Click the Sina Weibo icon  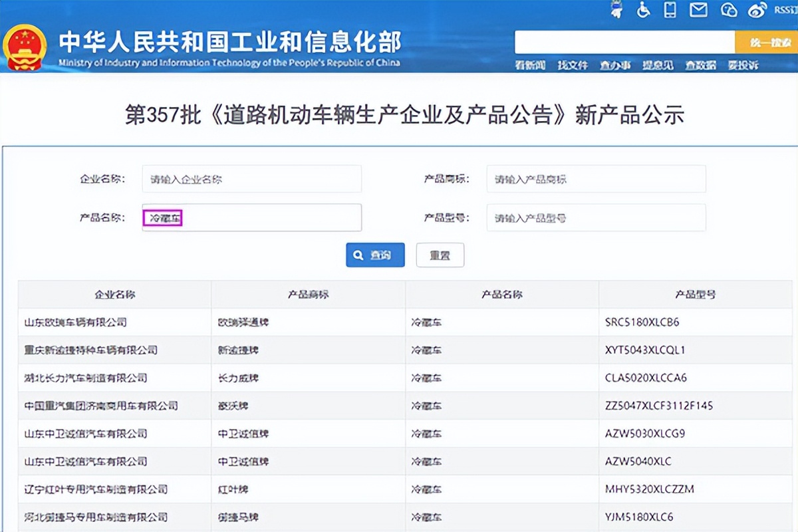[757, 10]
